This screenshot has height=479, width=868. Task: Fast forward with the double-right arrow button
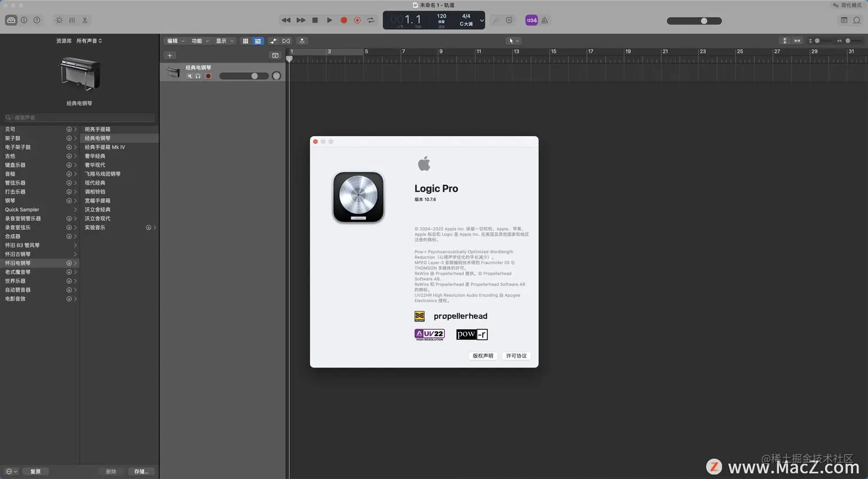coord(300,20)
